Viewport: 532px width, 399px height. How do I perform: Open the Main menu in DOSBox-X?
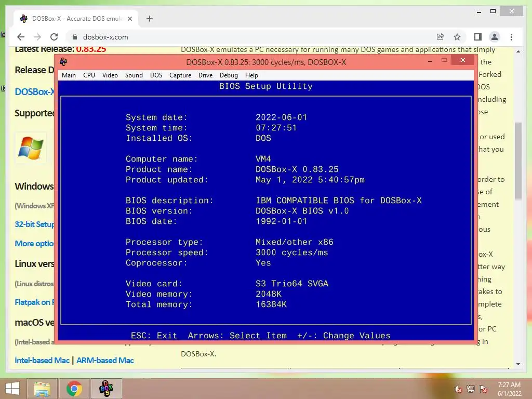tap(69, 75)
